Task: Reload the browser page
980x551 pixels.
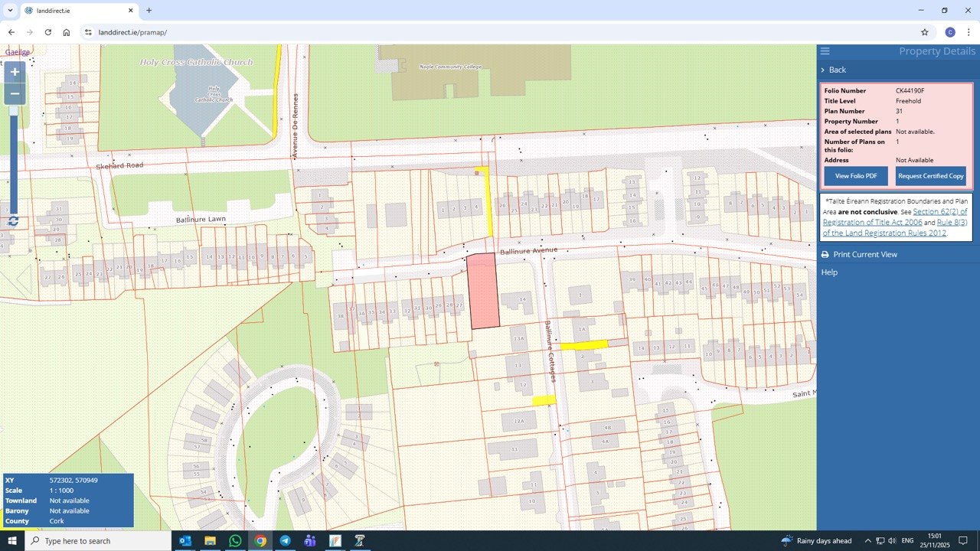Action: click(x=47, y=32)
